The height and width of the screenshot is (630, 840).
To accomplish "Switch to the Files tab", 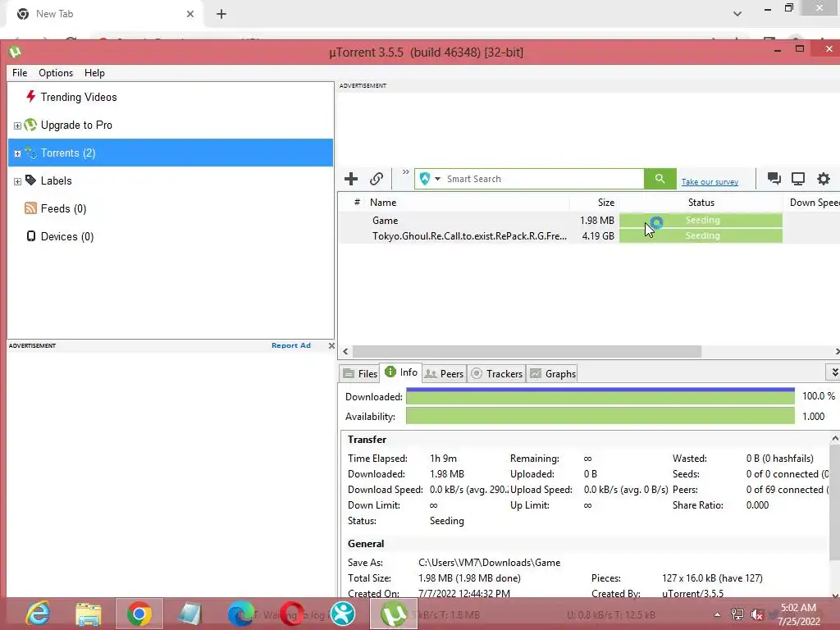I will [361, 374].
